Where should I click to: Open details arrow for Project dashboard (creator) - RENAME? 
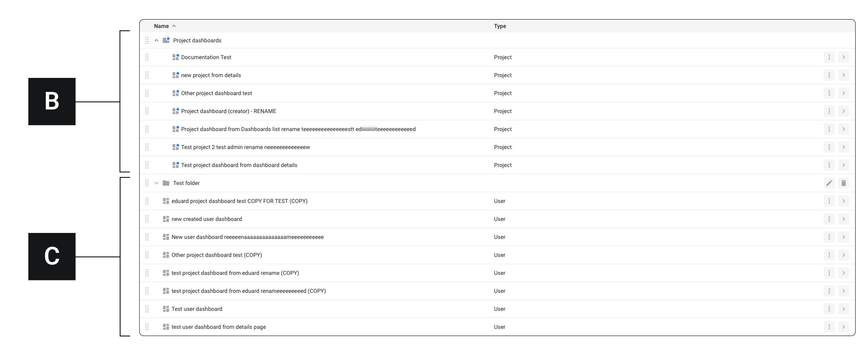(843, 111)
